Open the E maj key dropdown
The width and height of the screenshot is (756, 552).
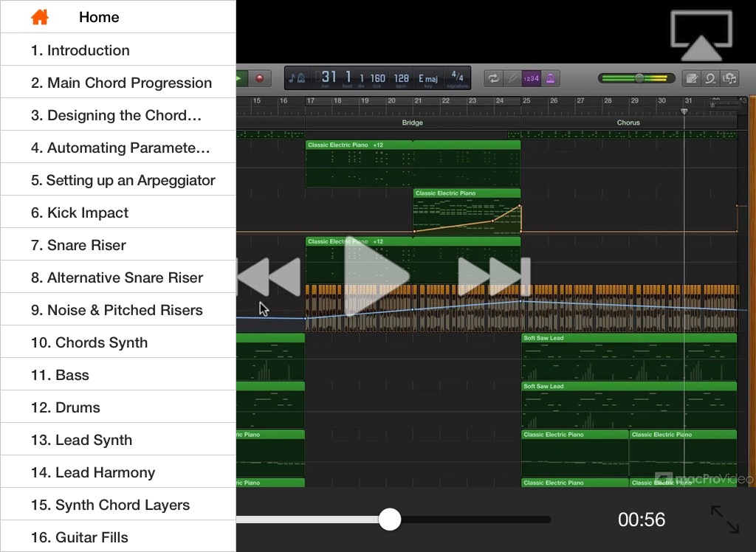pos(428,78)
